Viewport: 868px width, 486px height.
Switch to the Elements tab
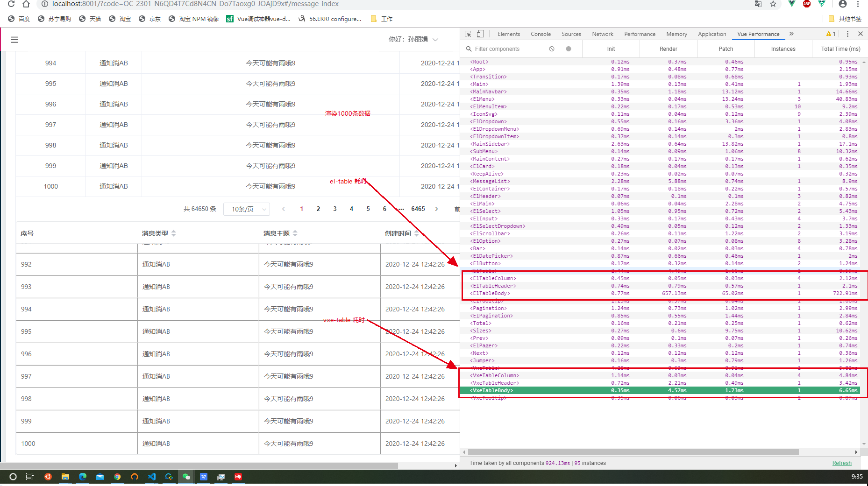(x=509, y=34)
